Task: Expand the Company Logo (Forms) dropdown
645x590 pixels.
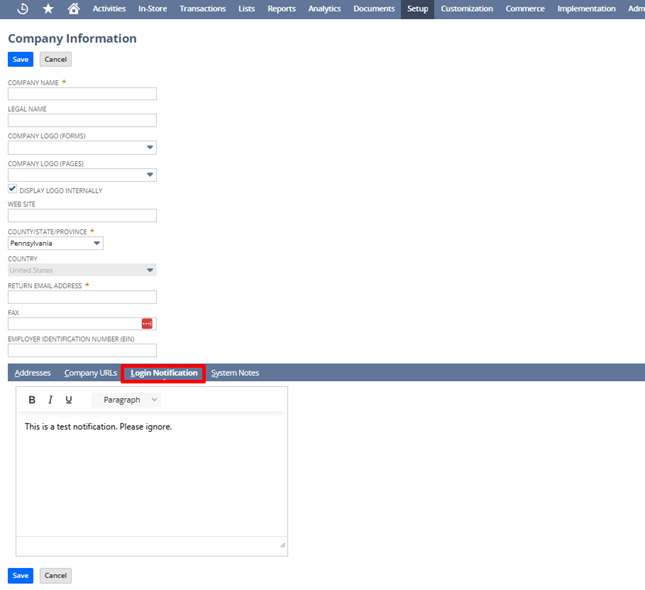Action: (x=150, y=147)
